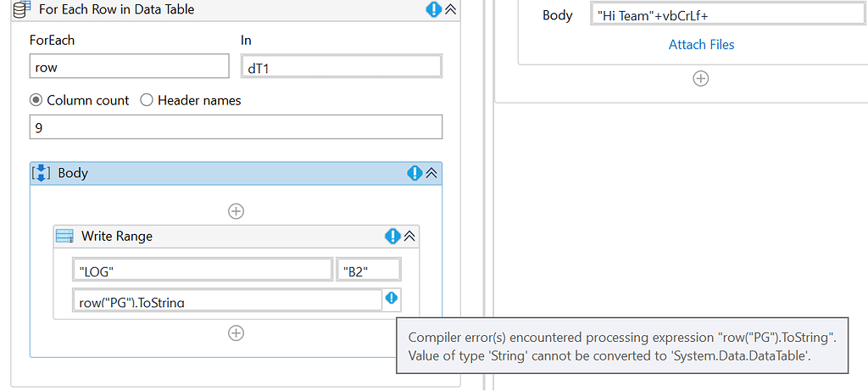Add activity using plus below Write Range
868x391 pixels.
click(x=236, y=332)
